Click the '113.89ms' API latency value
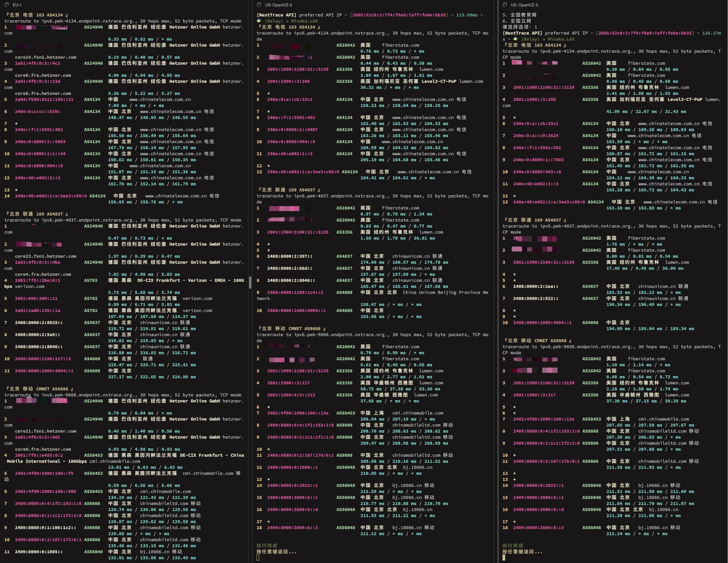 467,15
